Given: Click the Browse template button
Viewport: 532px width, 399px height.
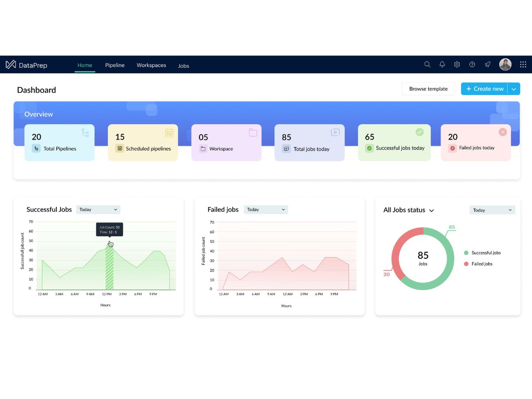Looking at the screenshot, I should tap(428, 89).
